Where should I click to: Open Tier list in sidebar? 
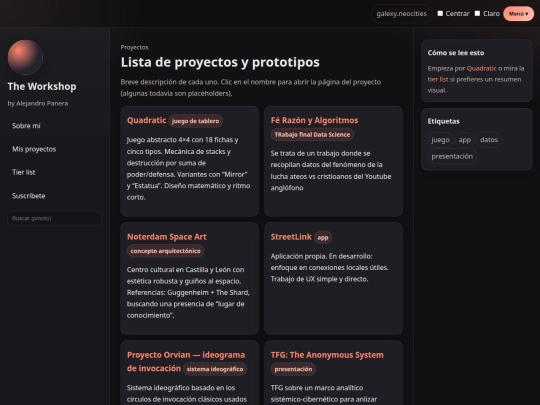tap(23, 172)
